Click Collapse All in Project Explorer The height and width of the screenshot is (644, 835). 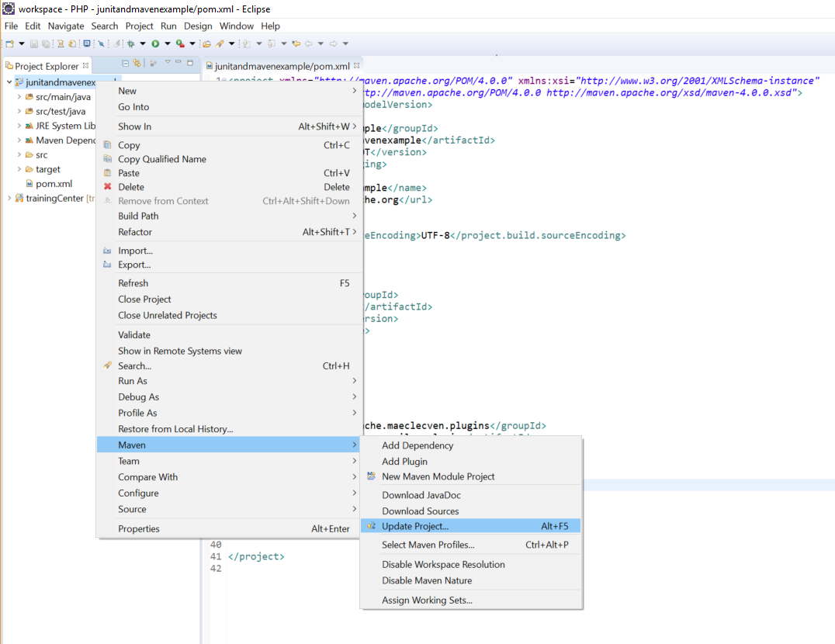pos(125,64)
